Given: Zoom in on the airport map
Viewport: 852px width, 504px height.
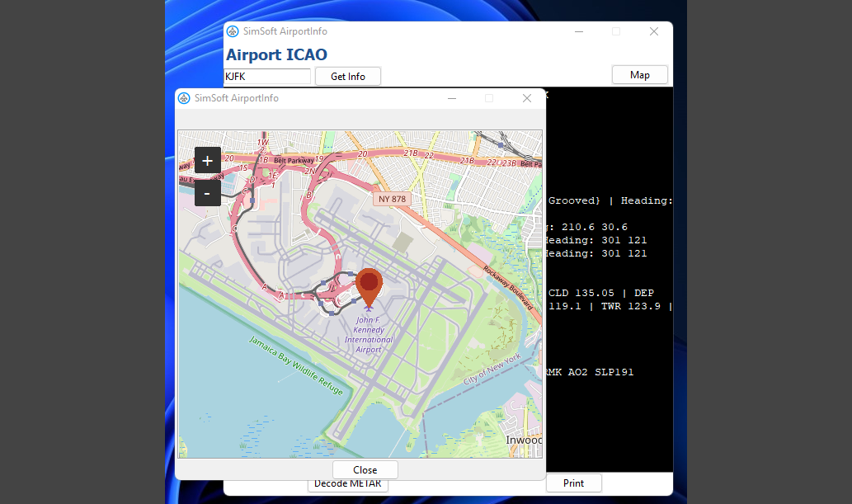Looking at the screenshot, I should coord(208,160).
